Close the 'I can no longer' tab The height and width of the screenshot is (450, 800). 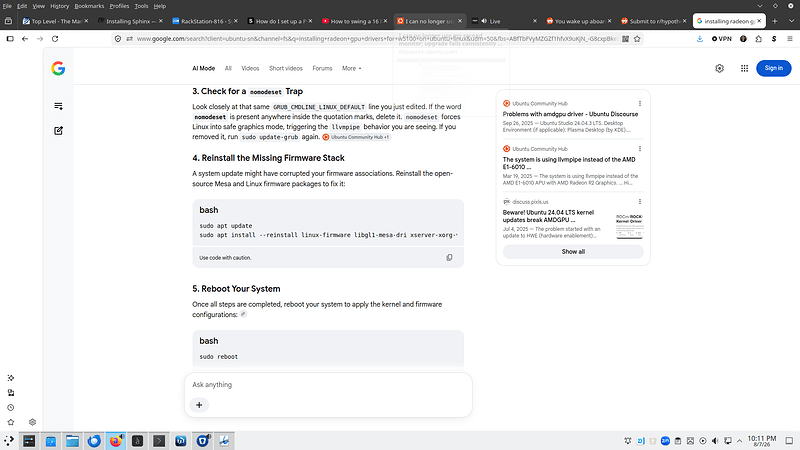[460, 21]
